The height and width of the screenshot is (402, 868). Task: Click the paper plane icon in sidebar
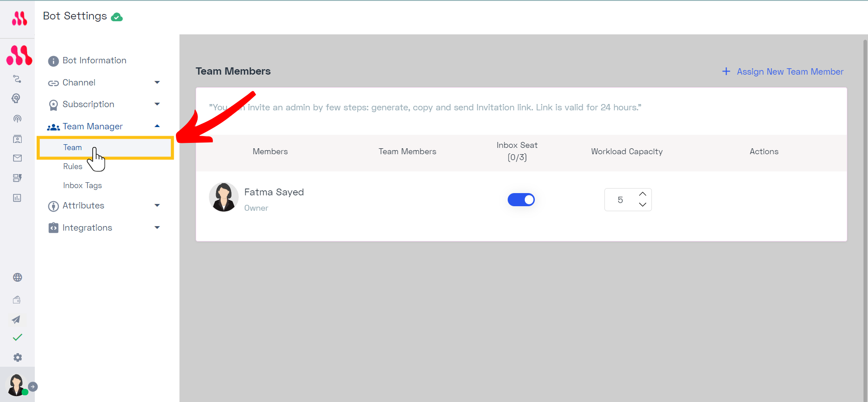(16, 320)
